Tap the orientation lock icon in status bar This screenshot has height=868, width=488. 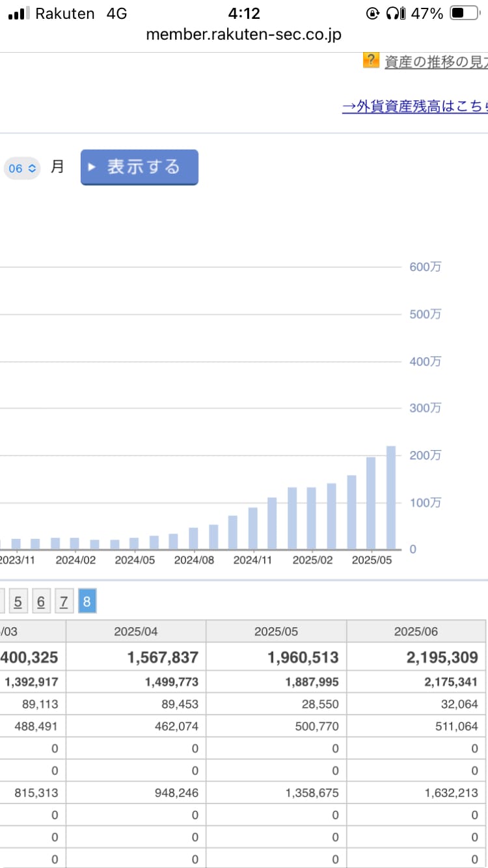(372, 13)
